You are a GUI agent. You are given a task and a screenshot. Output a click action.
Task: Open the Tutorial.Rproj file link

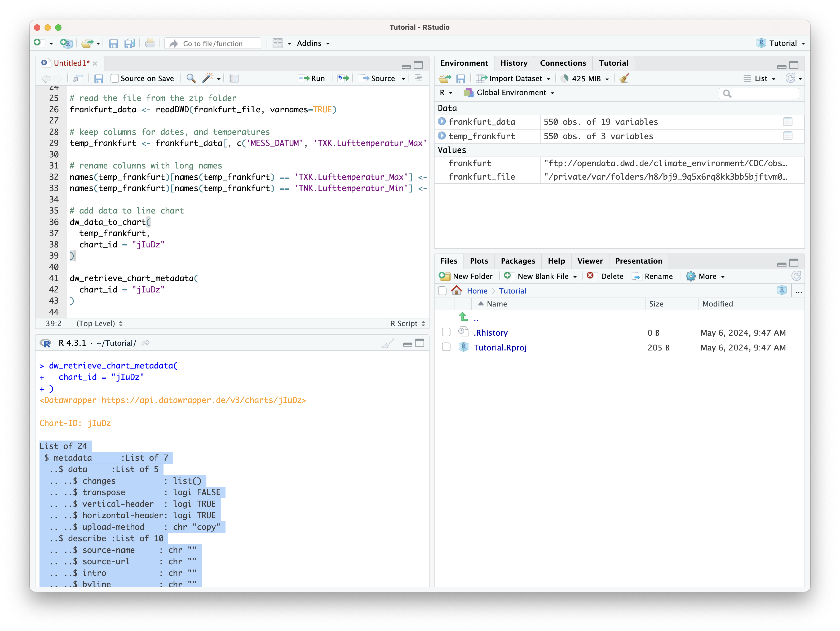500,347
